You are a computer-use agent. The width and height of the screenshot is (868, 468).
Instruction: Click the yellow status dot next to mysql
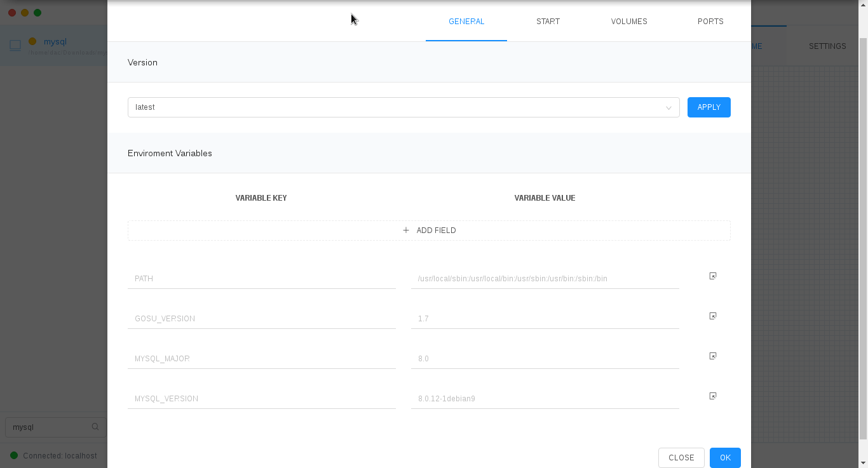tap(32, 41)
